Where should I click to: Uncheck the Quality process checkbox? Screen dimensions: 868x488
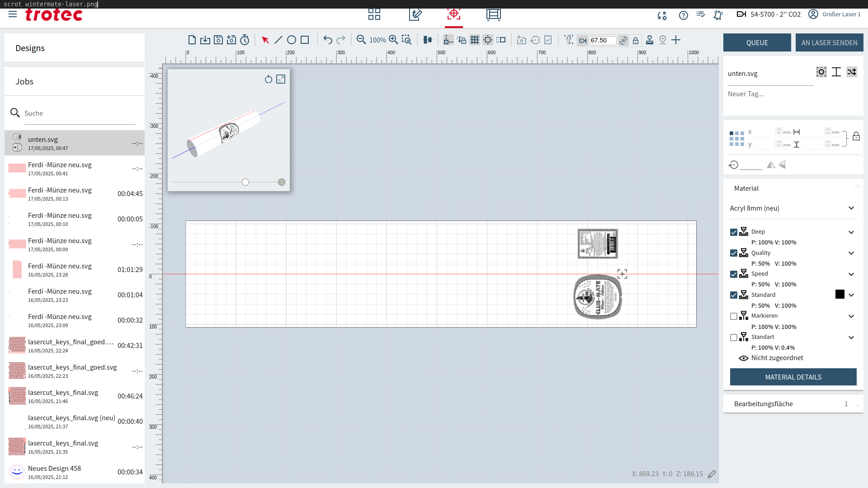[x=734, y=253]
